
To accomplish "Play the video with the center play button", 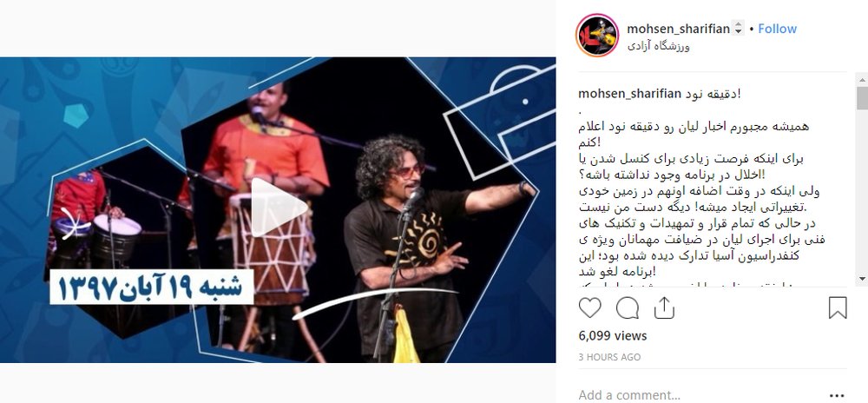I will click(x=278, y=207).
